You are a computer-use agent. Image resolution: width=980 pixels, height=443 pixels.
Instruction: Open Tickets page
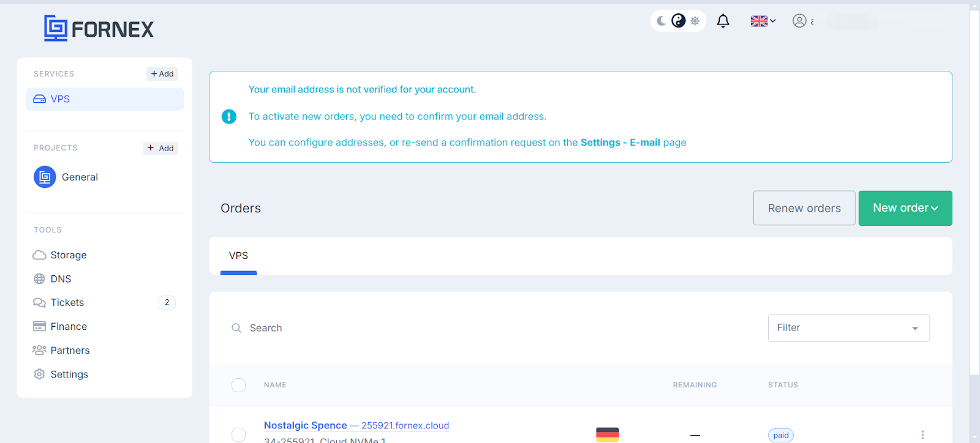pos(67,303)
